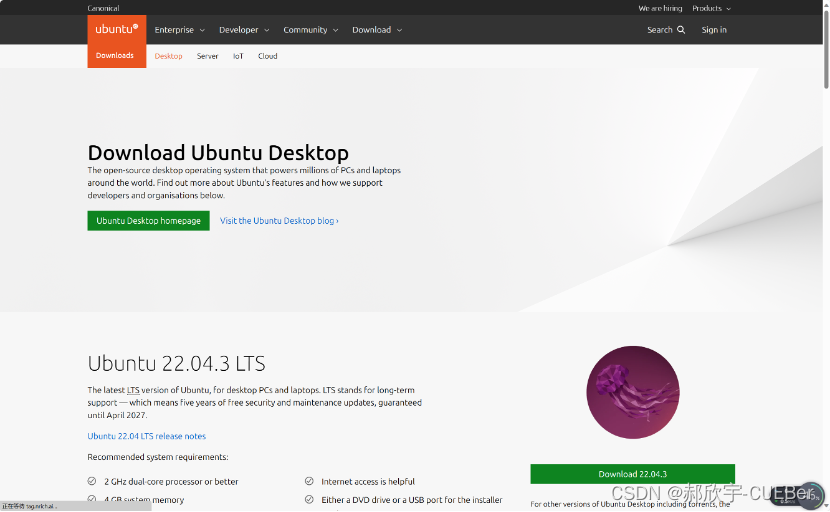This screenshot has height=512, width=830.
Task: Click the 2 GHz dual-core processor text
Action: coord(171,482)
